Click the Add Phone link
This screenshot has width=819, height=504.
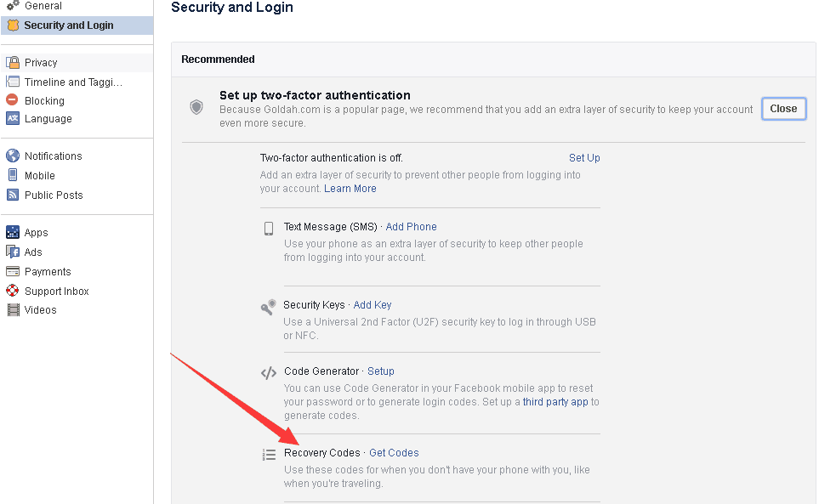[411, 227]
